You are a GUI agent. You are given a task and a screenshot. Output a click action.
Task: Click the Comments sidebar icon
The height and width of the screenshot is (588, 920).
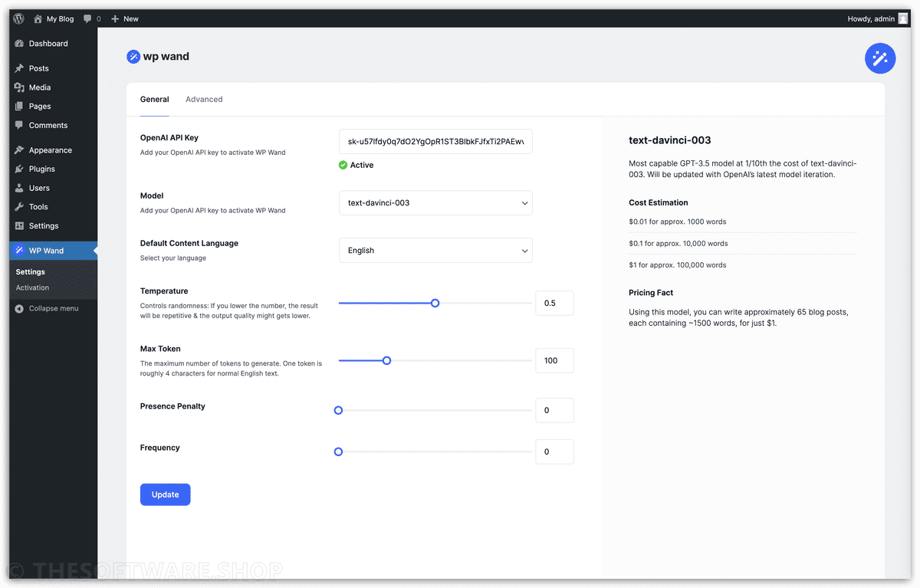(x=19, y=125)
